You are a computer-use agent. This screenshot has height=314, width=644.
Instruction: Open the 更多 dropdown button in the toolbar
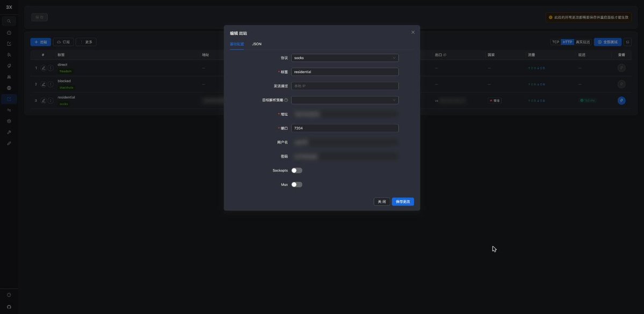[86, 42]
